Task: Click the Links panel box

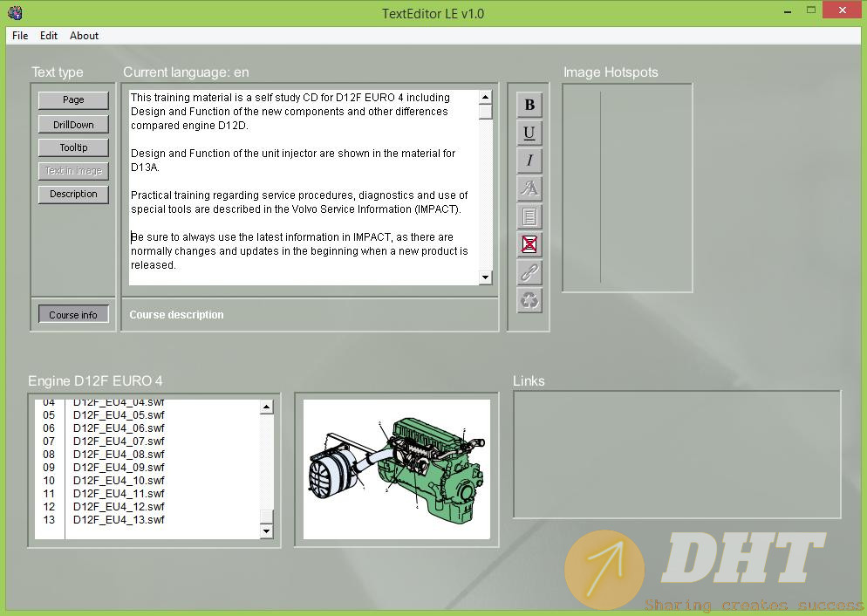Action: point(677,455)
